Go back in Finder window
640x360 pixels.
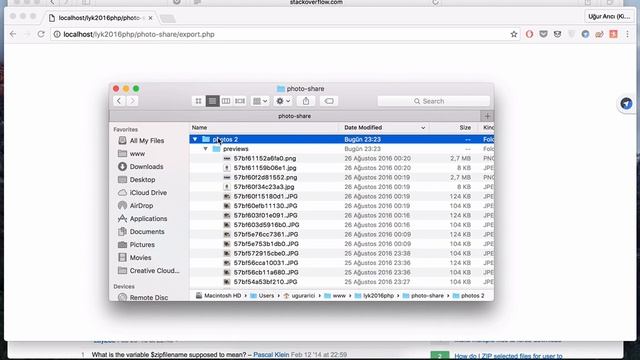[x=119, y=101]
